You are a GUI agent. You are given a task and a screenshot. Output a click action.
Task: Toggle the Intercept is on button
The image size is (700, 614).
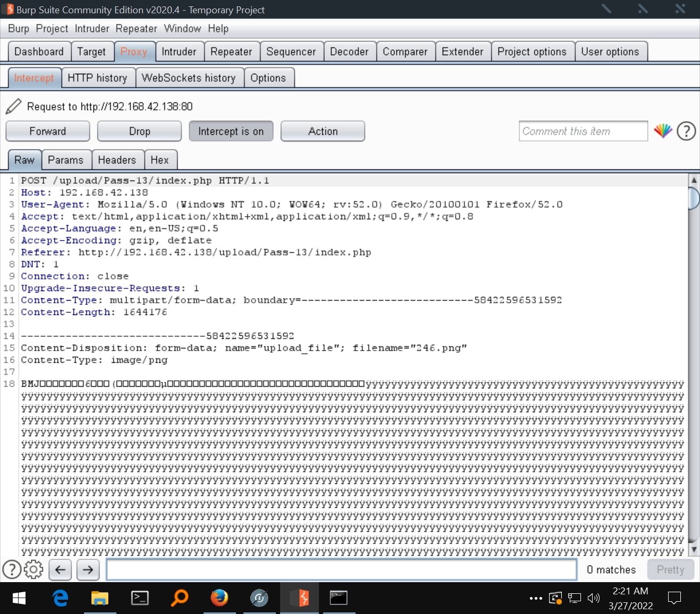231,131
